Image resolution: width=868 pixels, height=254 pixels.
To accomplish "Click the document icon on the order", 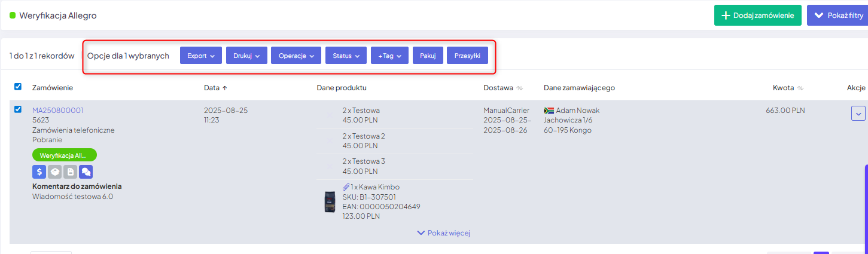I will pos(71,172).
